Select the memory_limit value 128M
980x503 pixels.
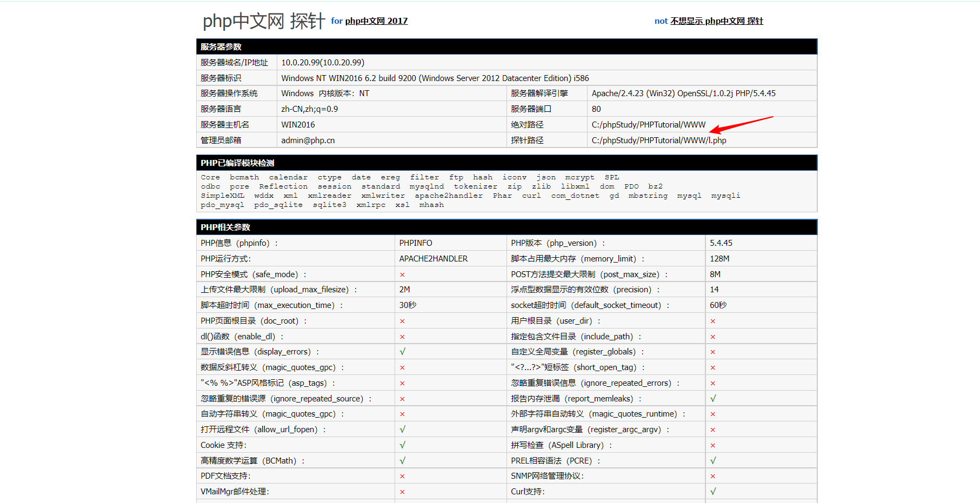[719, 259]
